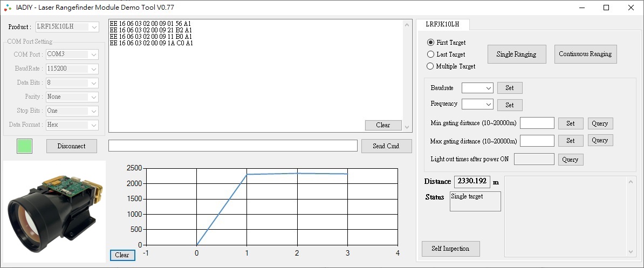
Task: Open the Product dropdown list
Action: [x=67, y=27]
